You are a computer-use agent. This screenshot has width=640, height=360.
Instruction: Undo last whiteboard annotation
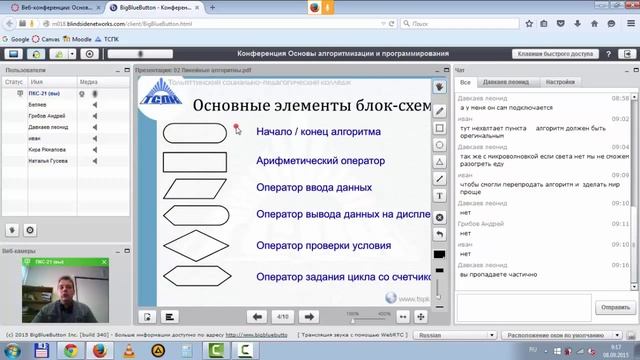(440, 234)
